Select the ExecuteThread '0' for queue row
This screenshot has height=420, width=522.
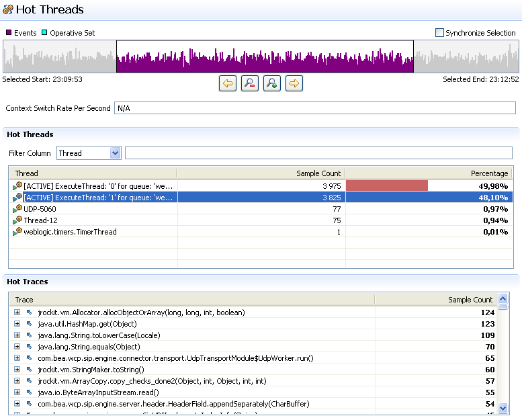[261, 186]
